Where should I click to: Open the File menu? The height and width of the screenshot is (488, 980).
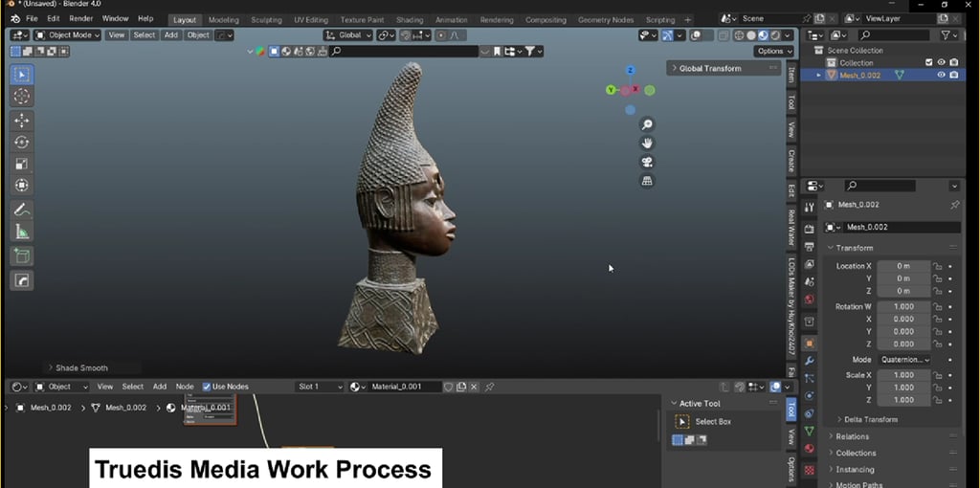pos(32,19)
